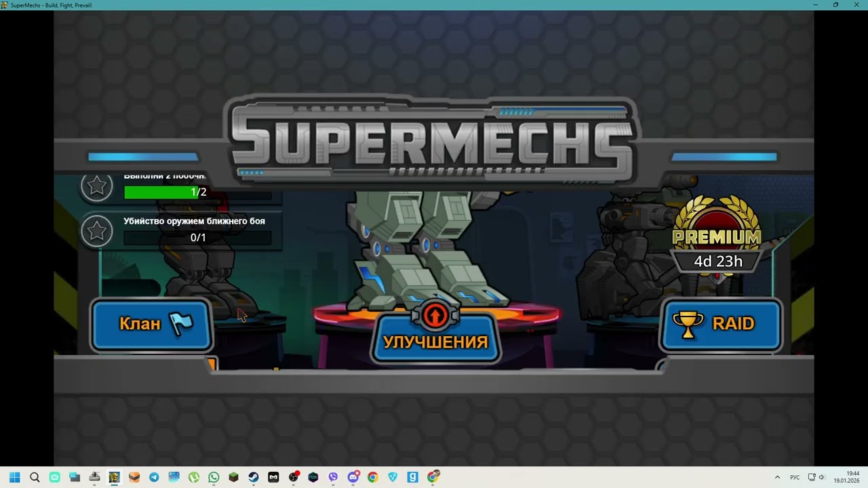
Task: Open Minecraft block icon in taskbar
Action: 233,477
